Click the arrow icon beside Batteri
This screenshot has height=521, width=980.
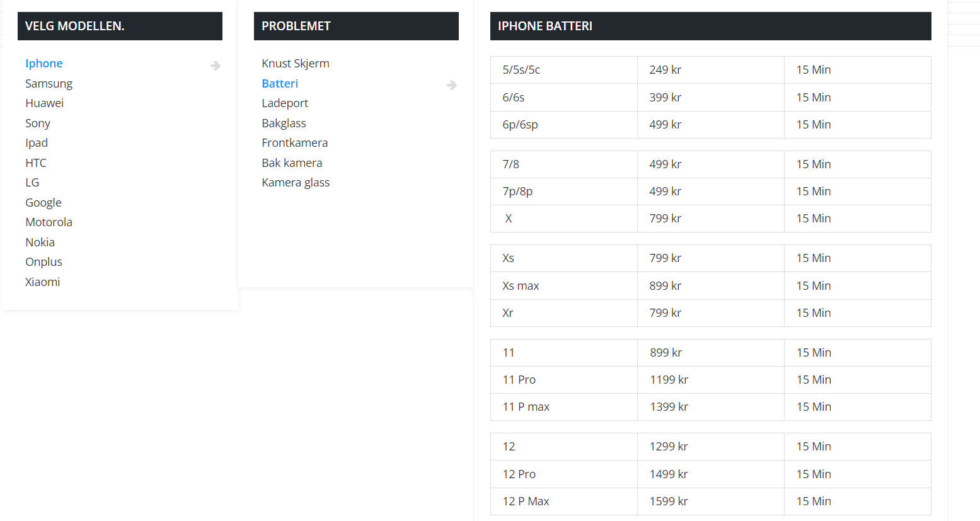pos(452,85)
